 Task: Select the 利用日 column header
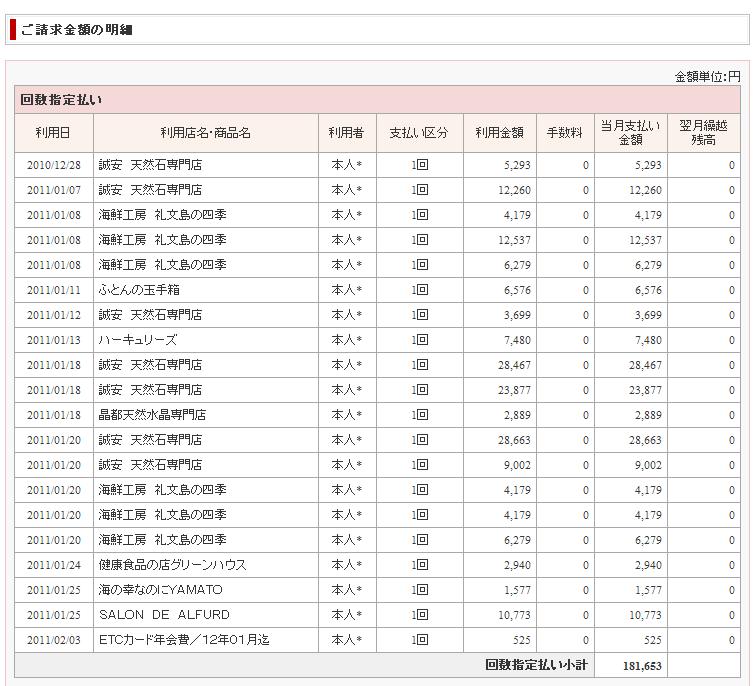(53, 133)
